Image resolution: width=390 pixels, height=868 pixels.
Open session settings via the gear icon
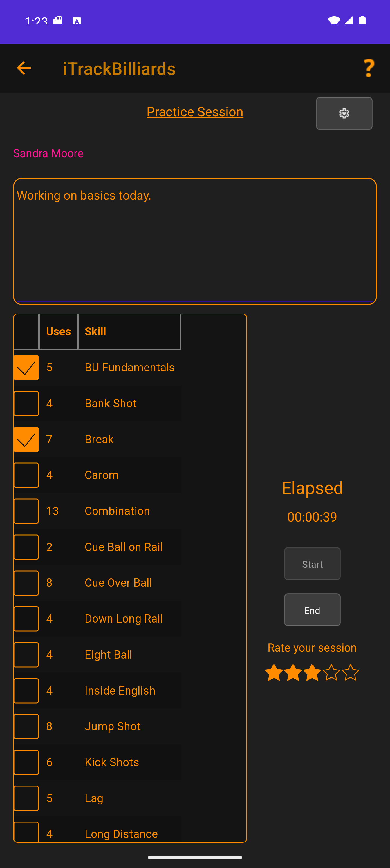click(344, 113)
